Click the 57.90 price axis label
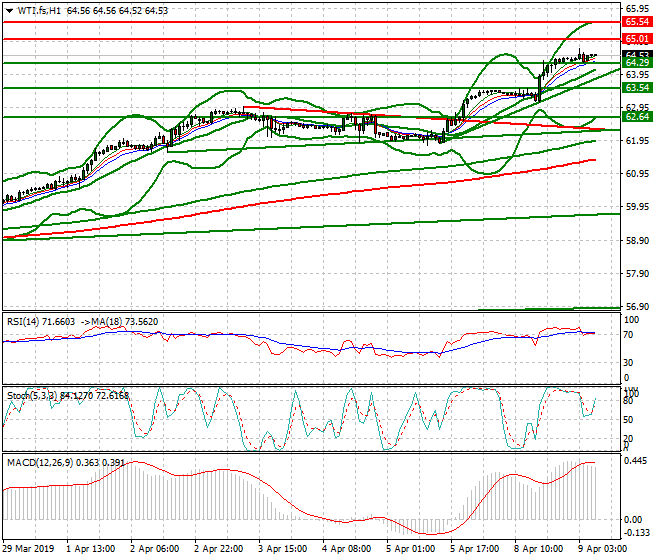Image resolution: width=660 pixels, height=560 pixels. [x=637, y=274]
